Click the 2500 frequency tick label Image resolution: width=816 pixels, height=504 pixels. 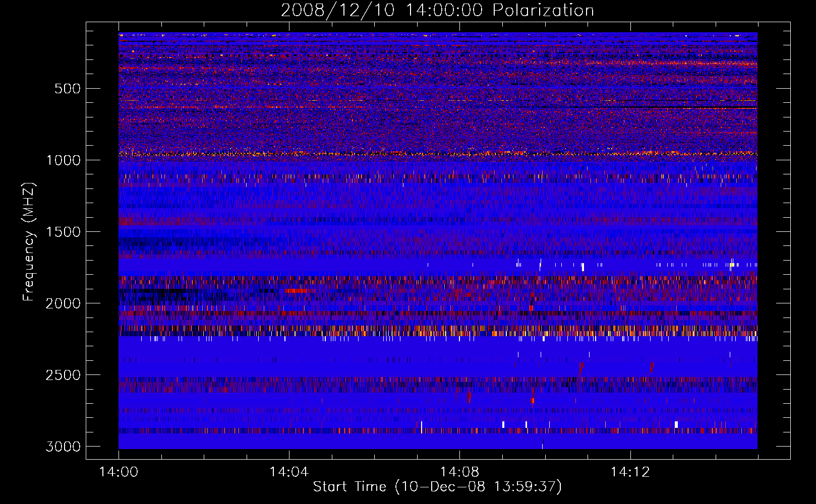63,375
